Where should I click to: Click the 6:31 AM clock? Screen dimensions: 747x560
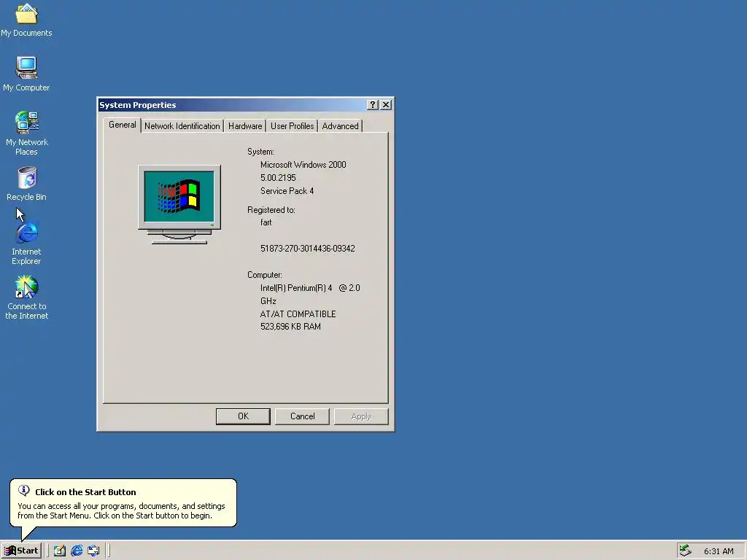[x=719, y=551]
